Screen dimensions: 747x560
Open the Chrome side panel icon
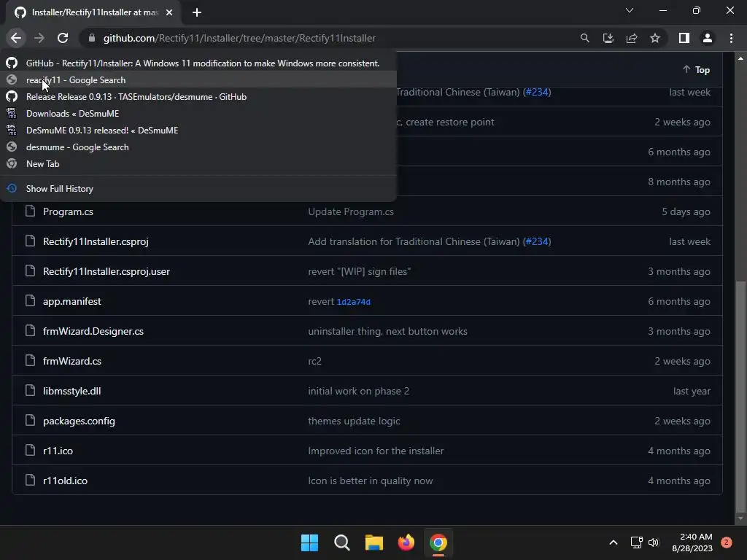point(684,38)
